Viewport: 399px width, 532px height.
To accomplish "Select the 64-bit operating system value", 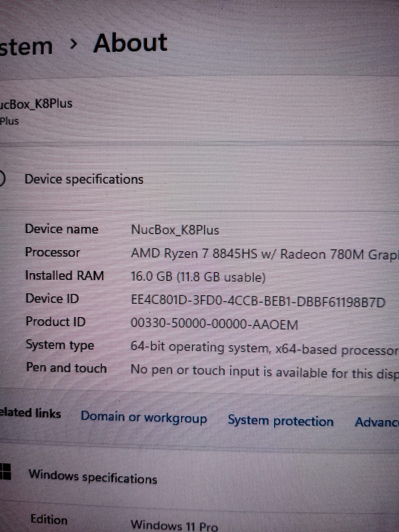I will point(265,348).
